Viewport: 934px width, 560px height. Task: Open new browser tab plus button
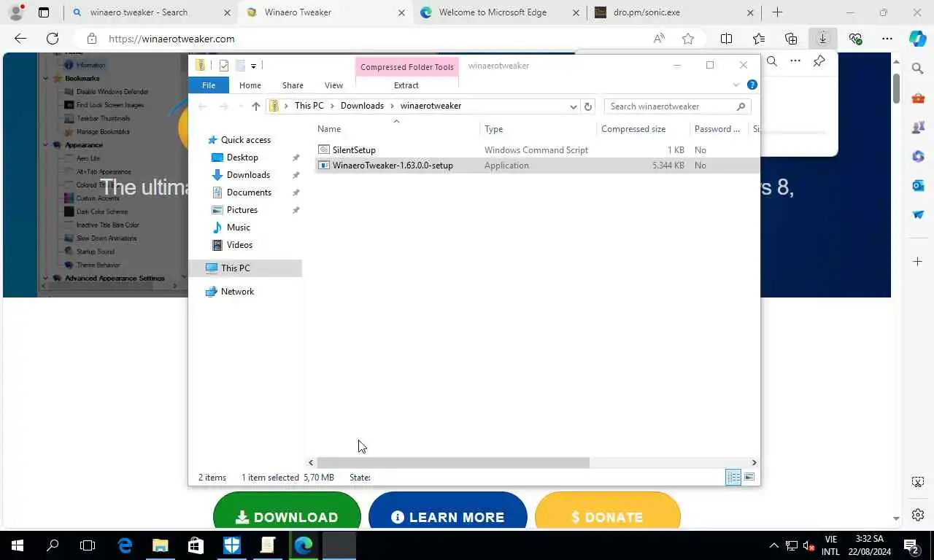pos(777,12)
